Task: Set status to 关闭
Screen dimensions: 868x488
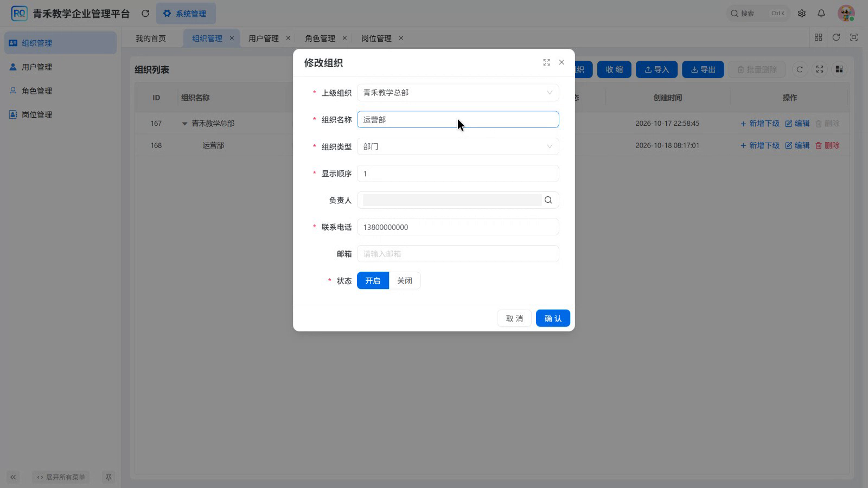Action: [405, 281]
